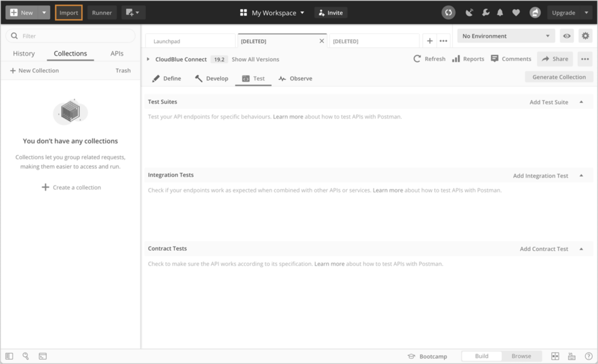Open the No Environment dropdown
The height and width of the screenshot is (364, 598).
click(506, 36)
